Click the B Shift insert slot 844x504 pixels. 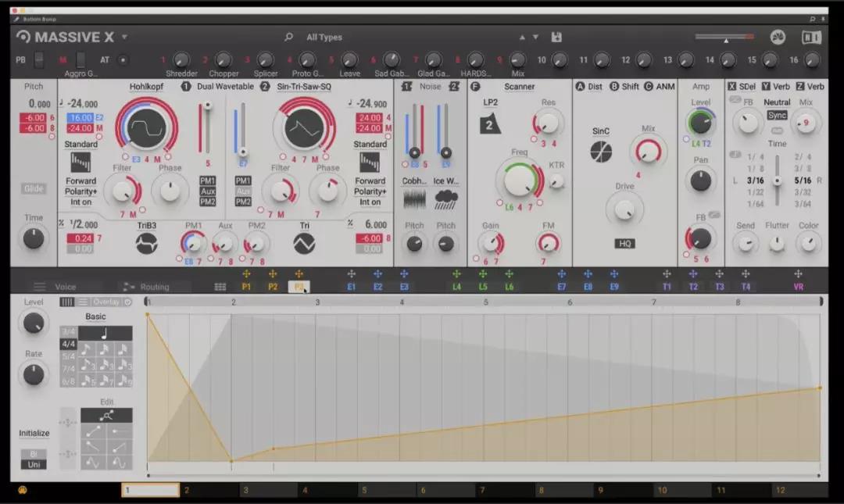coord(624,86)
